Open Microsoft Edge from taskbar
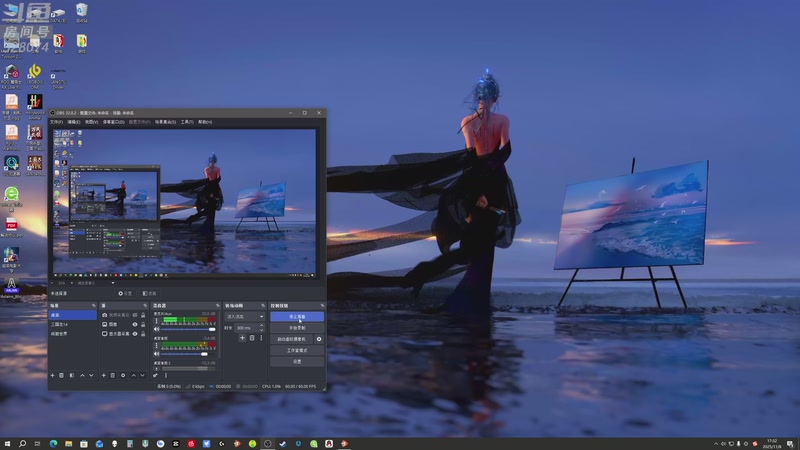The image size is (800, 450). click(53, 444)
